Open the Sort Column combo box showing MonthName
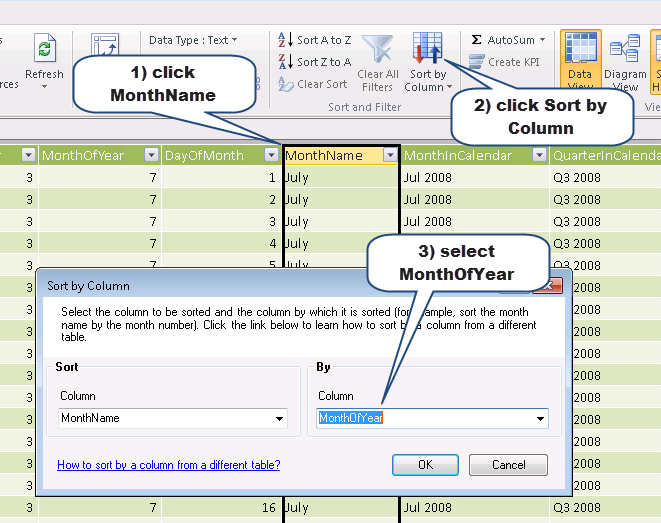Viewport: 661px width, 523px height. click(x=173, y=418)
